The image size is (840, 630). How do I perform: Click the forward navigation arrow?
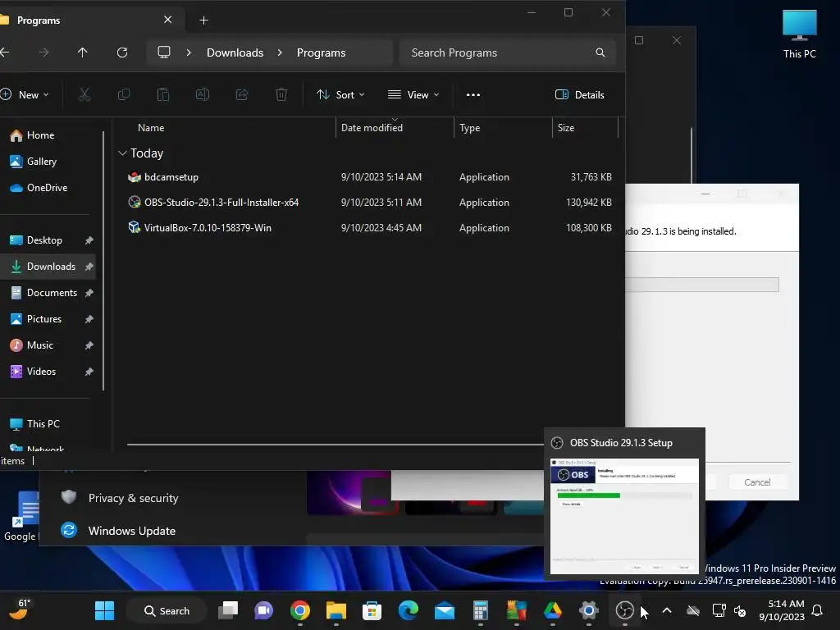[43, 52]
